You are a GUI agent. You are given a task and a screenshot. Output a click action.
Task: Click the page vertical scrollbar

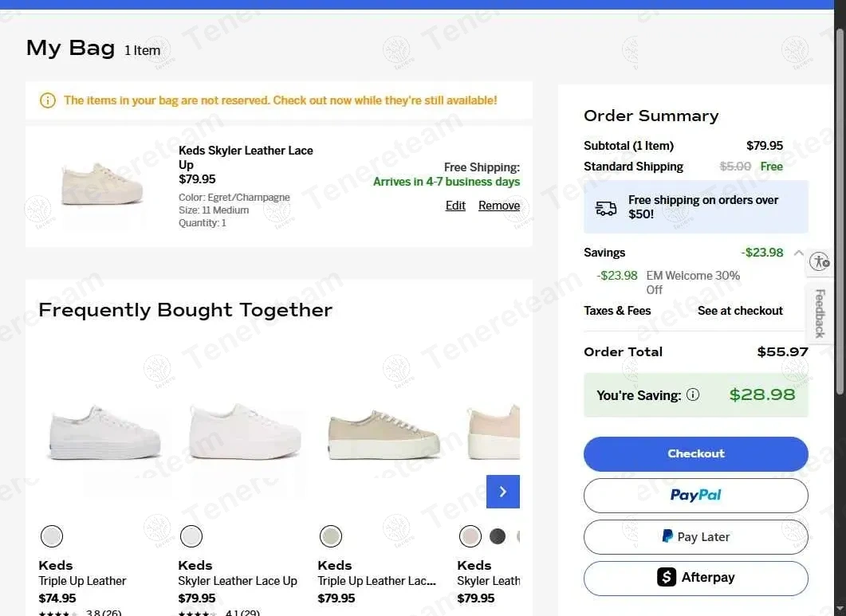[x=840, y=210]
